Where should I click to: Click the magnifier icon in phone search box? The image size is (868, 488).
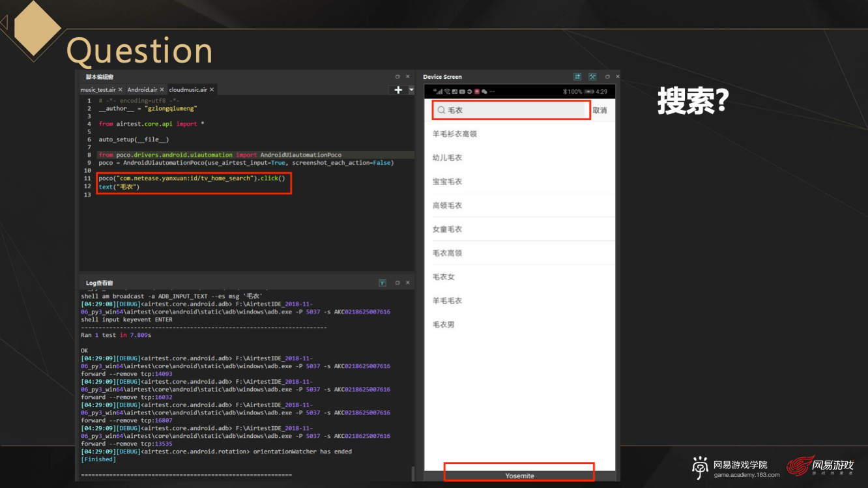click(441, 111)
